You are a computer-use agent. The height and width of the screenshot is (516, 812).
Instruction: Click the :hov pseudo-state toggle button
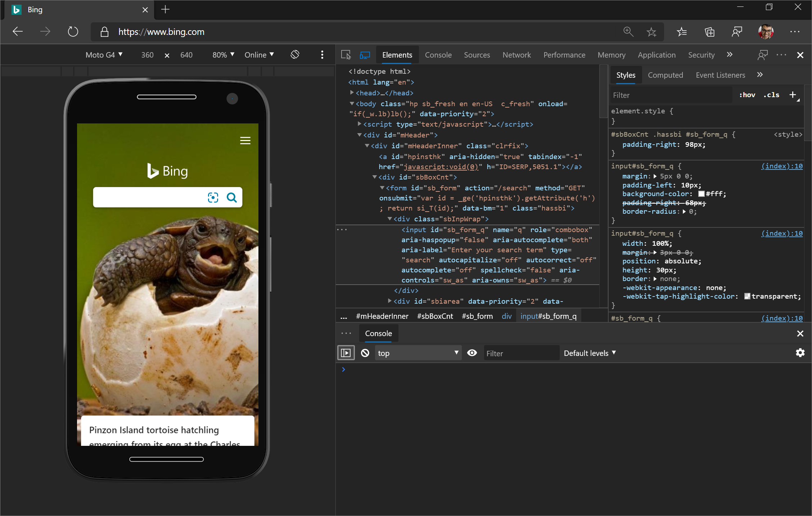[747, 95]
